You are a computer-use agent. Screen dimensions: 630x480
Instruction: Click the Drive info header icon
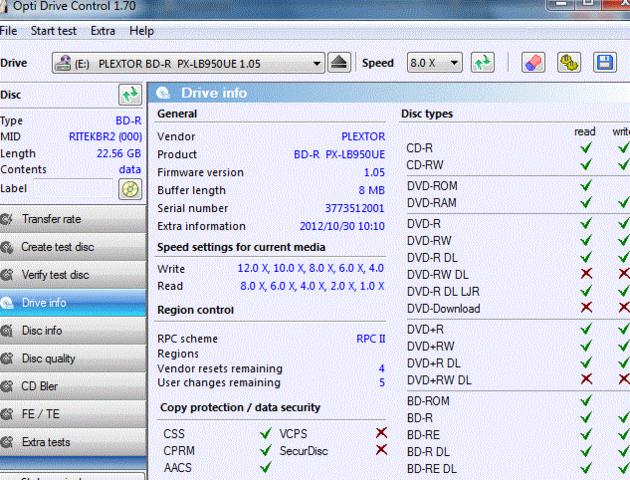(x=163, y=93)
